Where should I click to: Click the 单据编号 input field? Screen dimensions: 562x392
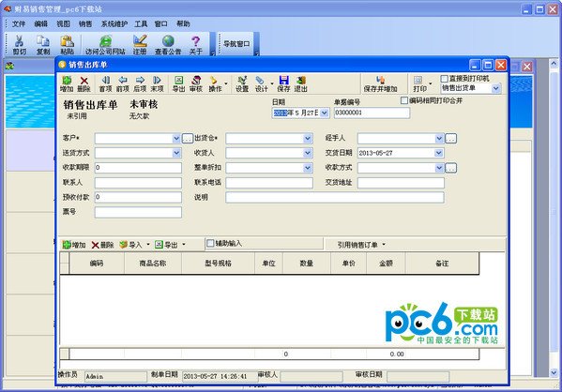click(x=372, y=113)
